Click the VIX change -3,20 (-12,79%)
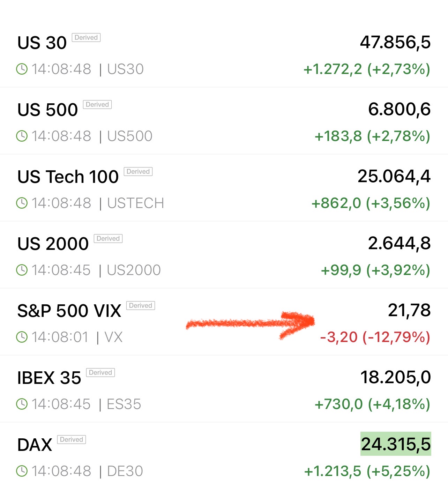 coord(375,337)
